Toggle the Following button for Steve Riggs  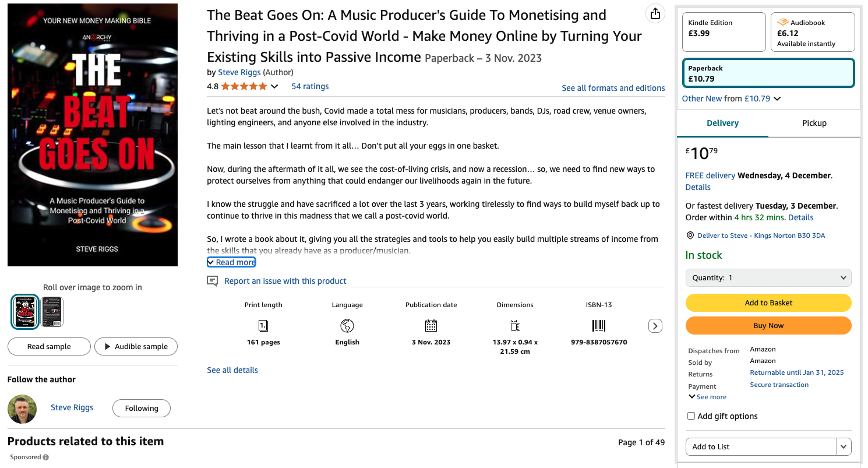[x=142, y=408]
